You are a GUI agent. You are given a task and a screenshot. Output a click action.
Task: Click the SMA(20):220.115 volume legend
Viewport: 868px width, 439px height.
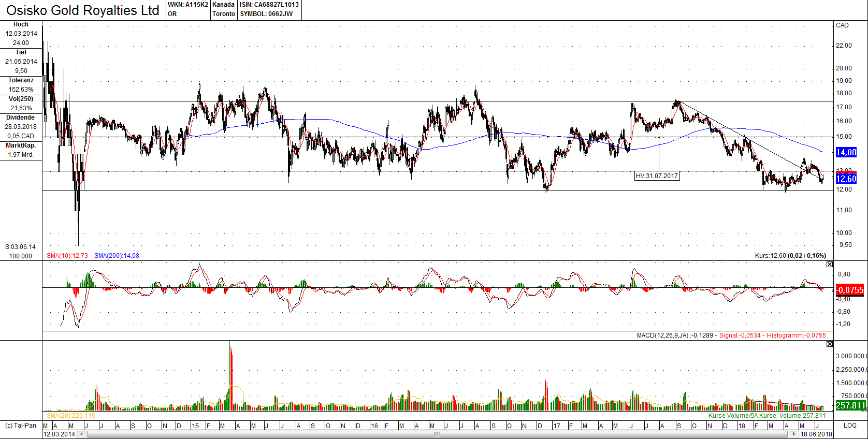pyautogui.click(x=71, y=416)
